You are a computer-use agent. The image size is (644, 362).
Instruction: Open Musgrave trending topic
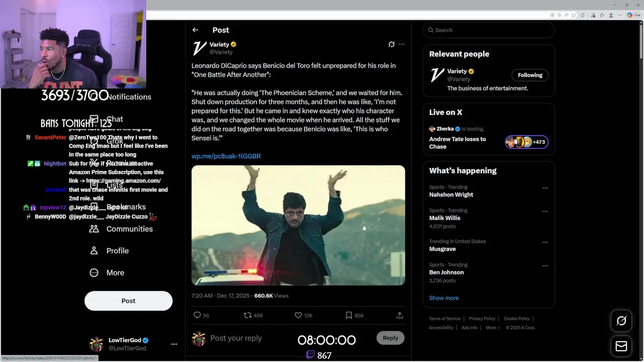click(442, 249)
